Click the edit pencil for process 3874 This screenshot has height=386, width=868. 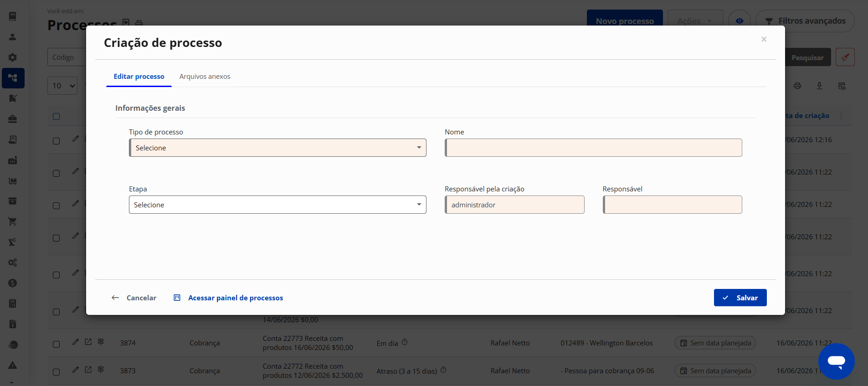[76, 342]
